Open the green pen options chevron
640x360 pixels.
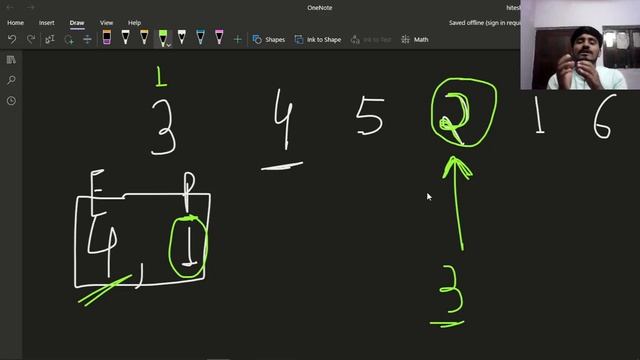click(x=169, y=45)
